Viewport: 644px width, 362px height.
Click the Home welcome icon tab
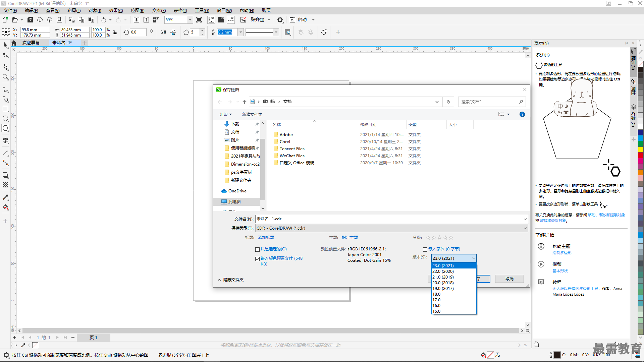coord(14,43)
